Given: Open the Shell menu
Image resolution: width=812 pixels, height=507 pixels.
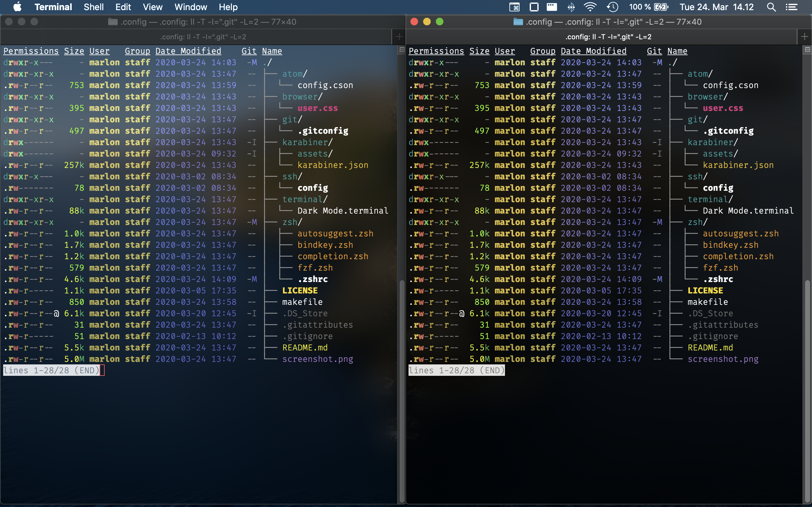Looking at the screenshot, I should [93, 7].
